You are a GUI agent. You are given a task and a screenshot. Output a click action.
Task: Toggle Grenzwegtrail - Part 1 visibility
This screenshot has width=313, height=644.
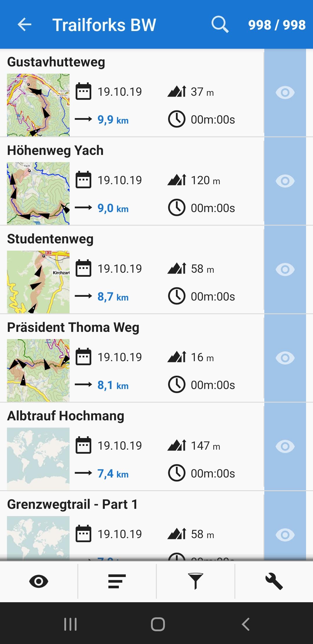tap(285, 535)
